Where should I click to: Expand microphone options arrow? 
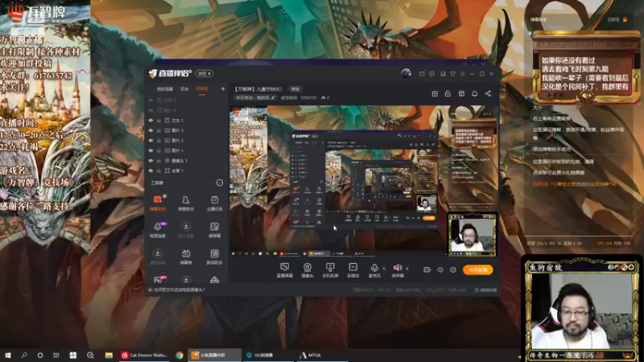(384, 269)
